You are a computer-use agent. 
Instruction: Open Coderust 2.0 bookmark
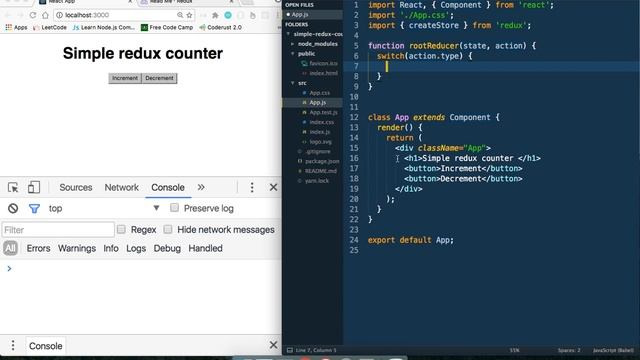click(x=221, y=27)
